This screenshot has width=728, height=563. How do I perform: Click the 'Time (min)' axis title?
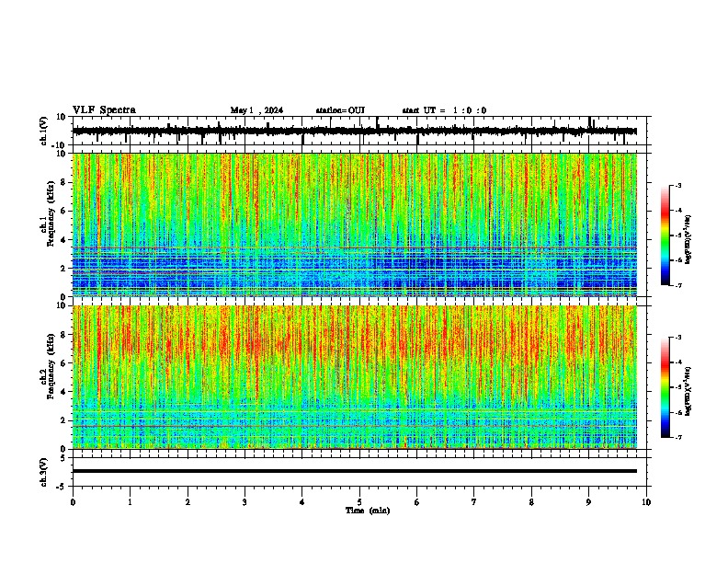point(368,511)
